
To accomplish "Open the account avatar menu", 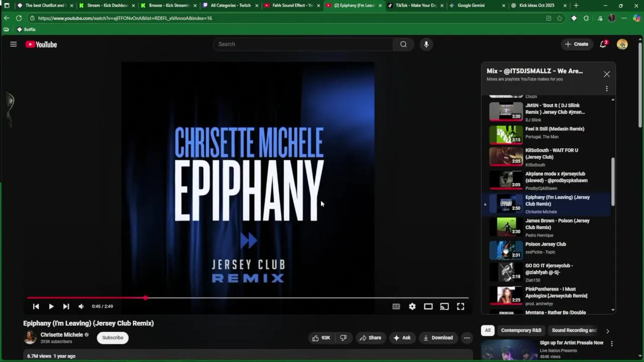I will (x=622, y=44).
